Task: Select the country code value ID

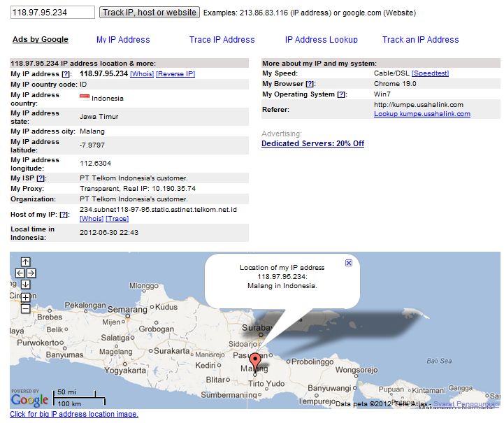Action: pos(83,85)
